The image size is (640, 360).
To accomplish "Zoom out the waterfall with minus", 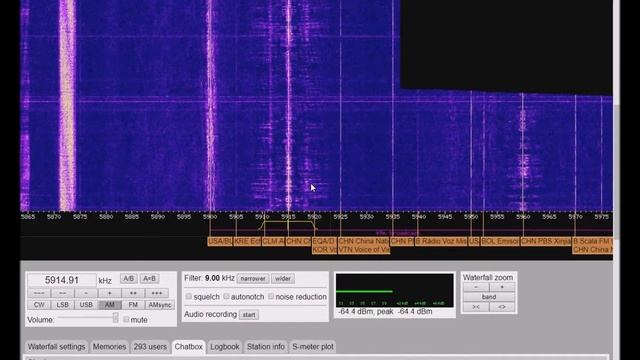I will click(476, 287).
